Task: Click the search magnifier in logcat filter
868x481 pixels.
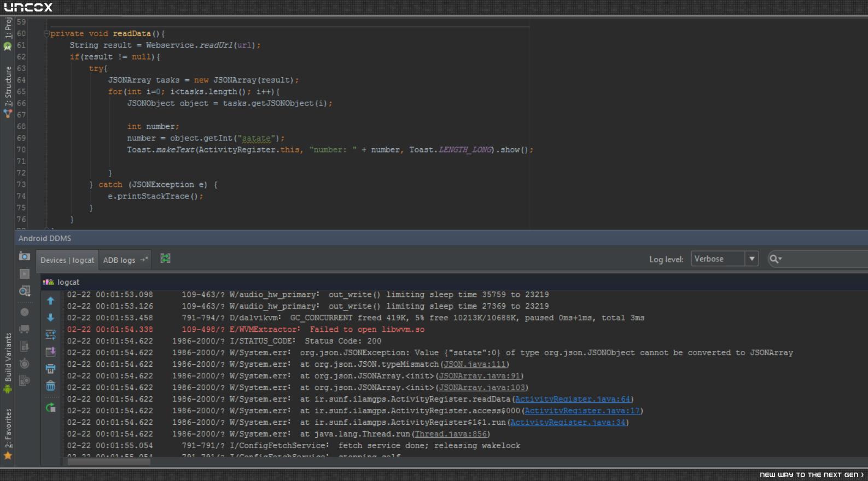Action: click(775, 259)
